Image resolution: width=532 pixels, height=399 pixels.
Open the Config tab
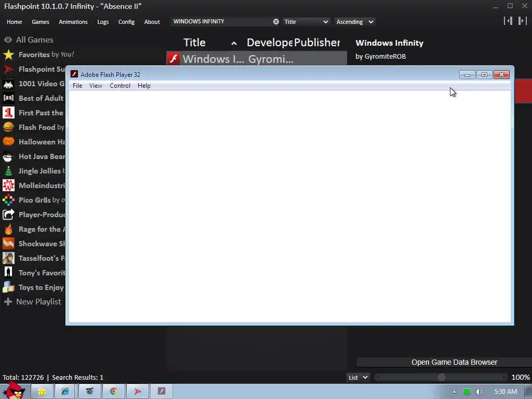click(126, 22)
